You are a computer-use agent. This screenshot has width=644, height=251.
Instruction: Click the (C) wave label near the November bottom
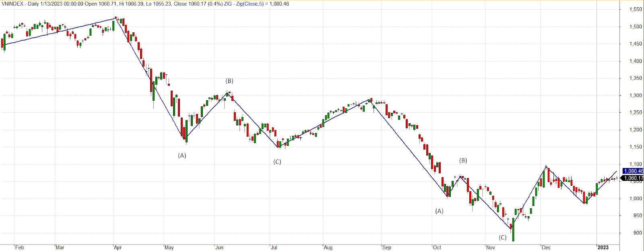click(x=503, y=238)
